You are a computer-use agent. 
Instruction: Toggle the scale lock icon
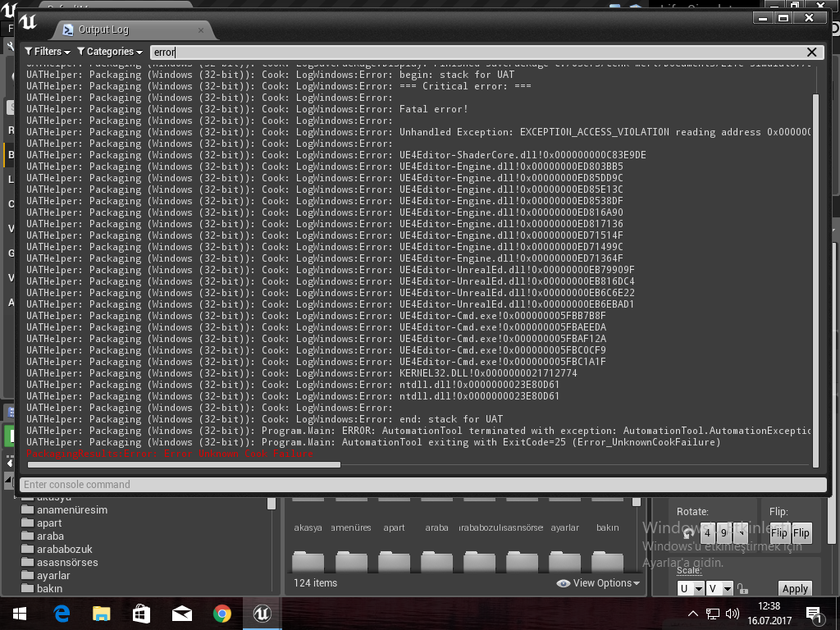742,589
